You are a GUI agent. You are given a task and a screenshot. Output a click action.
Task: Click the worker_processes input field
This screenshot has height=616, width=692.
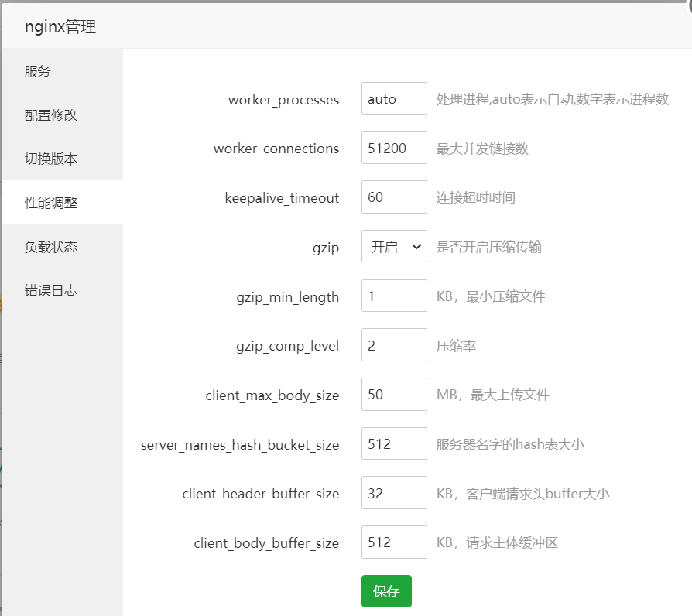click(394, 98)
